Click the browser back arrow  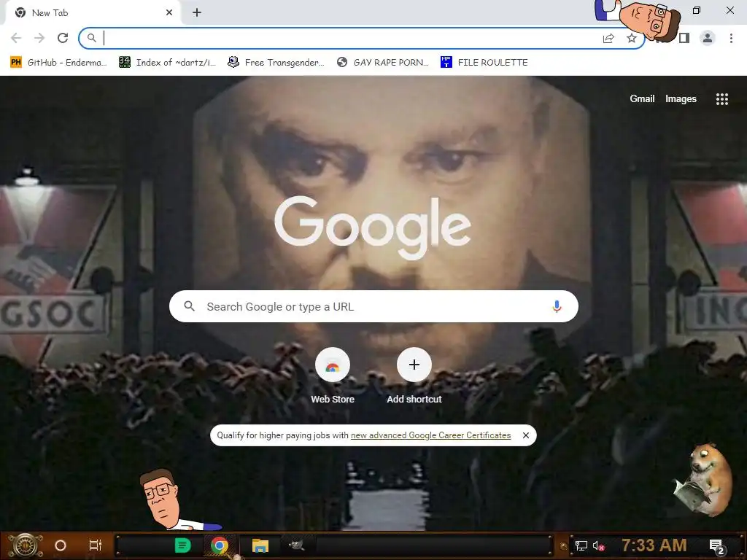(x=16, y=38)
